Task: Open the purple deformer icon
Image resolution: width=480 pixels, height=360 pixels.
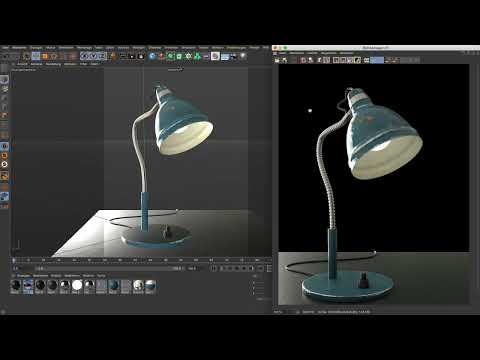Action: [206, 56]
